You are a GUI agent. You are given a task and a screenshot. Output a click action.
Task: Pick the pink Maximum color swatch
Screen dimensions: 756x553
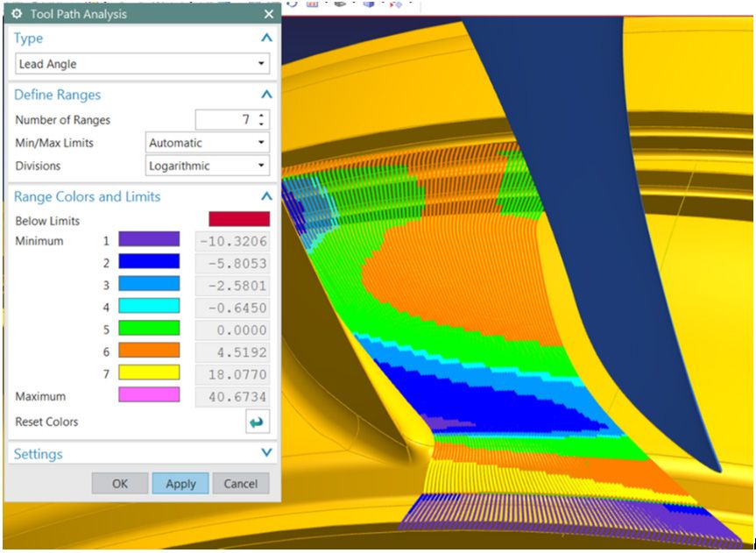coord(149,394)
